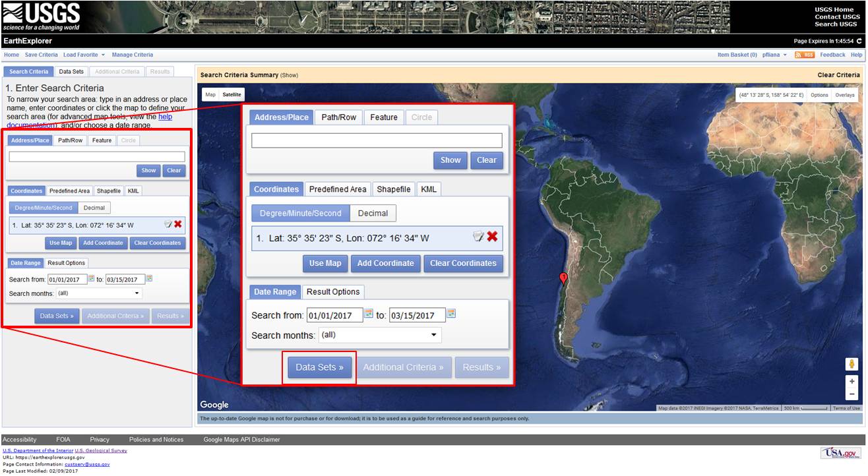Switch map view to Map mode
Viewport: 868px width, 476px height.
click(210, 94)
